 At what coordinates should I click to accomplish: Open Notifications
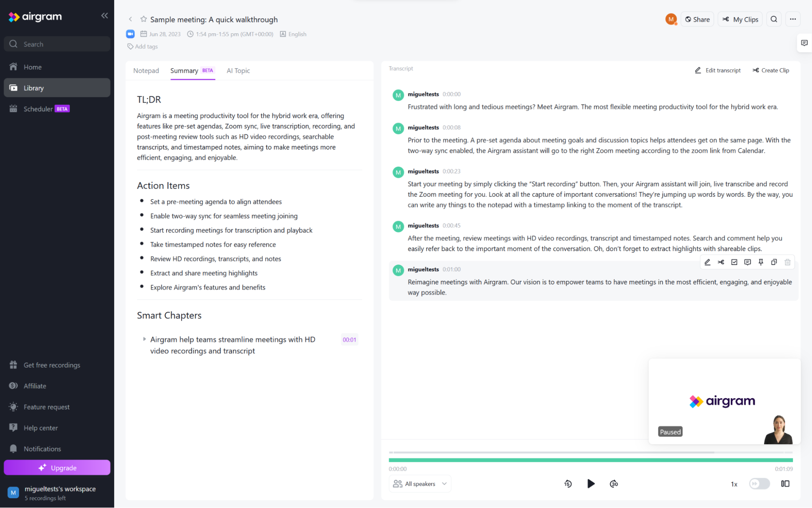tap(57, 449)
